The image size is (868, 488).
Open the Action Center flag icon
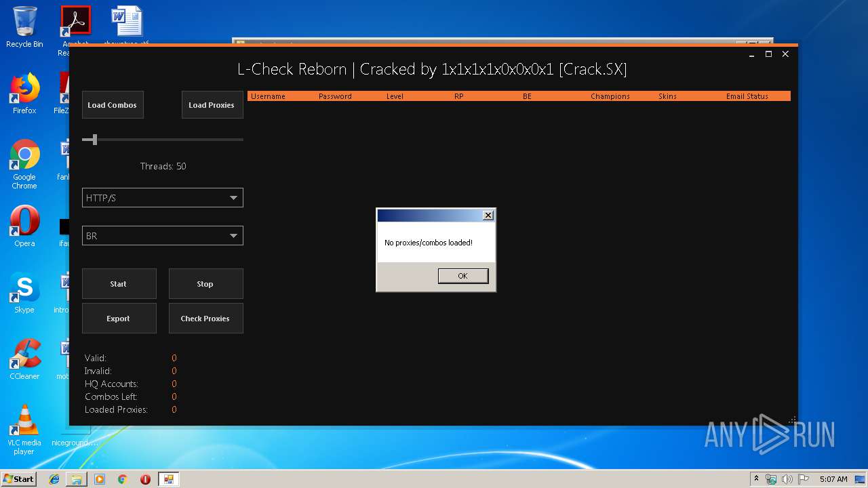[x=804, y=479]
